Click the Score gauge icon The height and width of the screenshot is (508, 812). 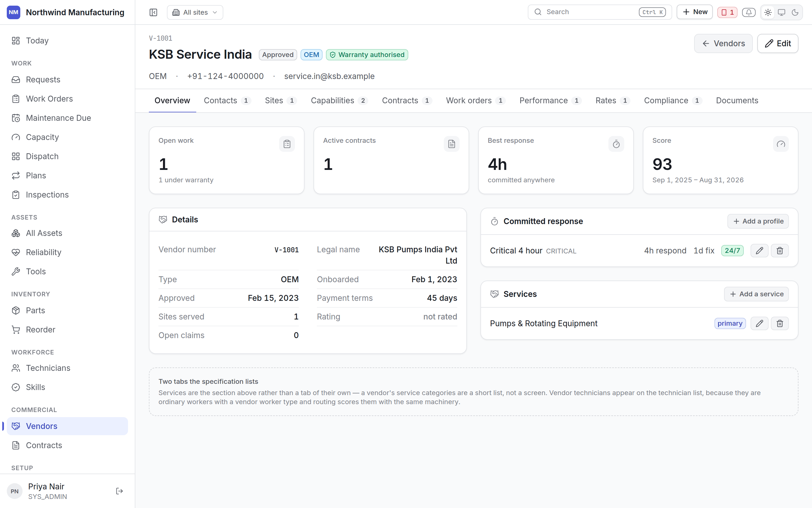pyautogui.click(x=781, y=144)
